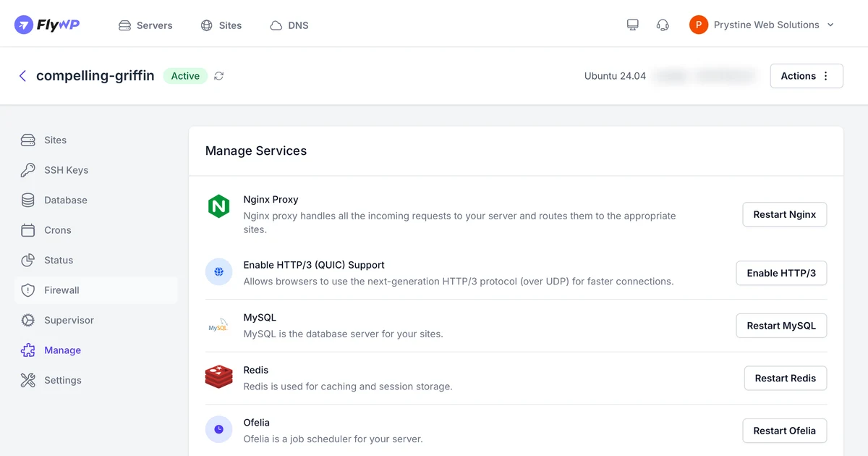Click the Ubuntu 24.04 label
The image size is (868, 456).
pyautogui.click(x=615, y=76)
